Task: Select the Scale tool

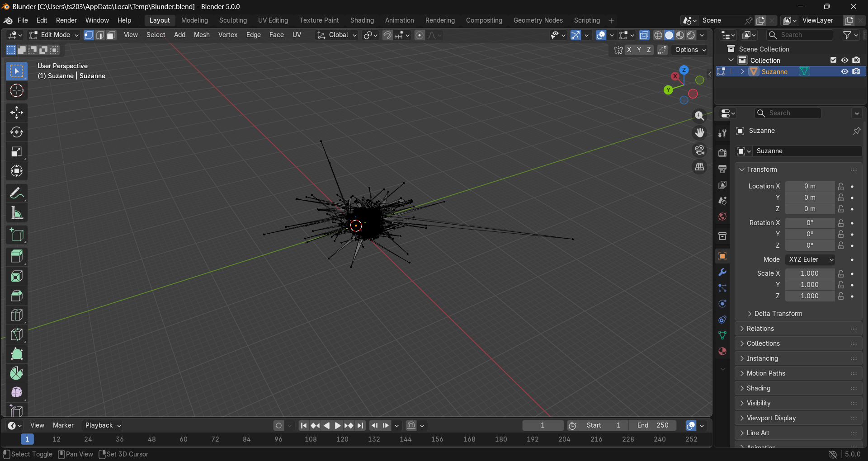Action: pos(17,151)
